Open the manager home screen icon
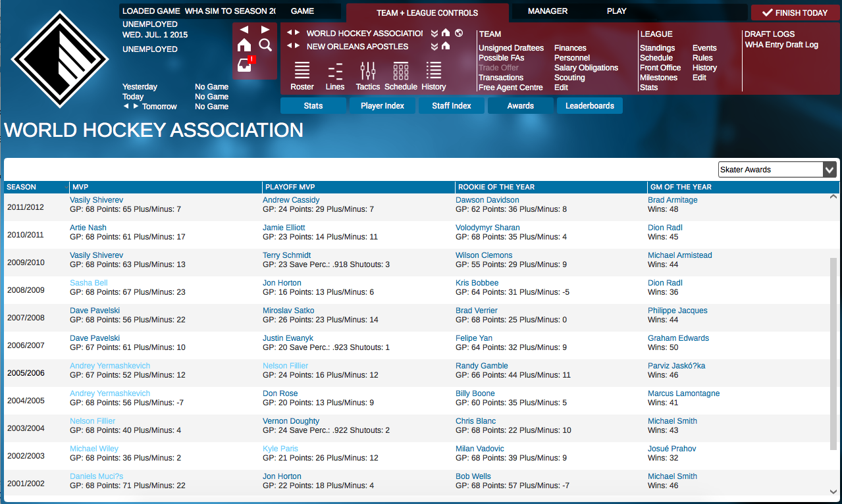This screenshot has width=842, height=504. pyautogui.click(x=244, y=45)
